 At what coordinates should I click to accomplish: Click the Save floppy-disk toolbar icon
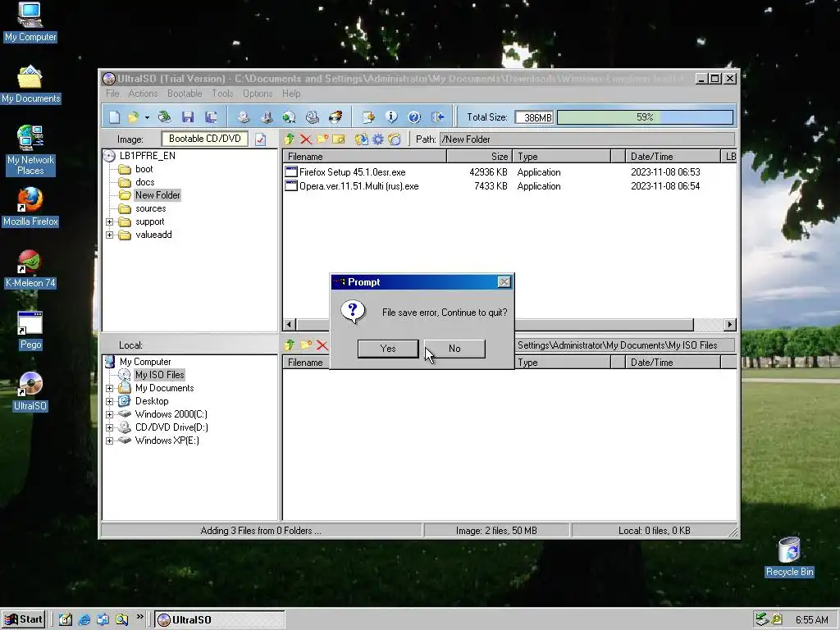point(188,116)
